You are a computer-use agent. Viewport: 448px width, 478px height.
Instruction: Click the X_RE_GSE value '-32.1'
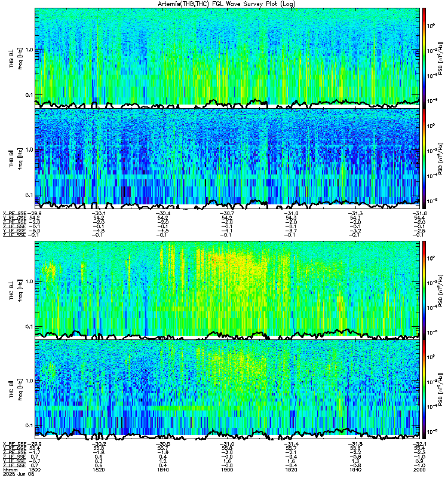pyautogui.click(x=419, y=444)
